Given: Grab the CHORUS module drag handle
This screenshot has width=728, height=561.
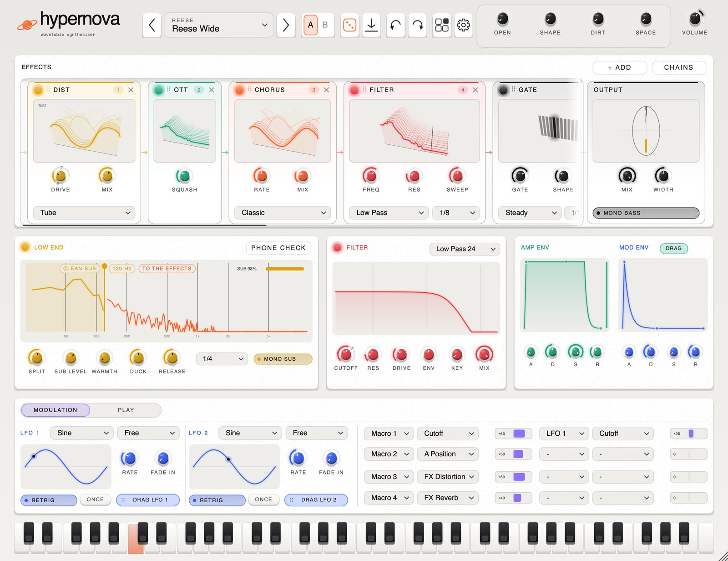Looking at the screenshot, I should tap(249, 89).
